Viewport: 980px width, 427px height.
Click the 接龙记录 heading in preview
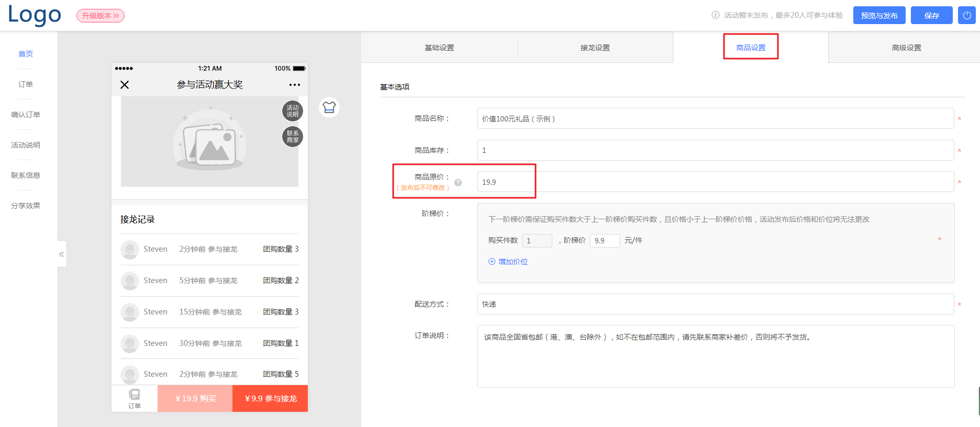pos(138,219)
